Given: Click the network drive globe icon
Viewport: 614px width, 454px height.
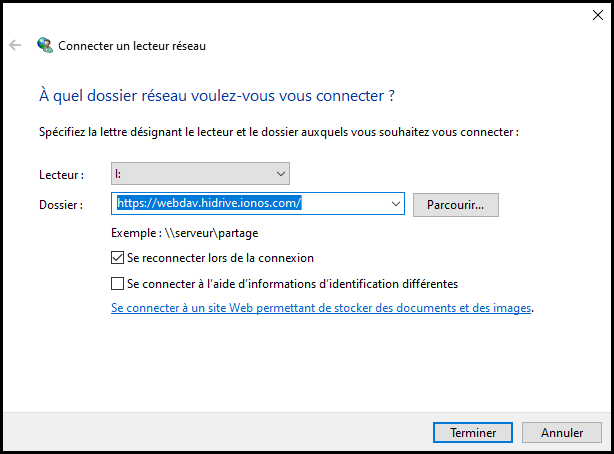Looking at the screenshot, I should point(45,45).
